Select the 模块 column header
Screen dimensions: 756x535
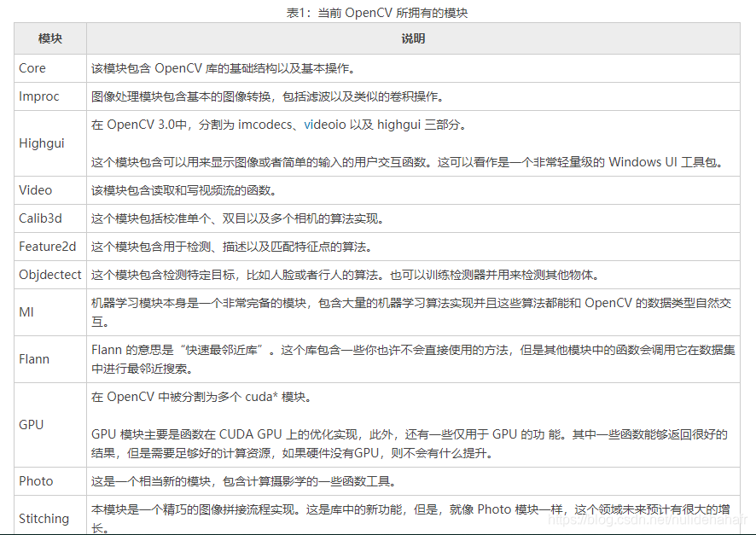click(x=50, y=38)
